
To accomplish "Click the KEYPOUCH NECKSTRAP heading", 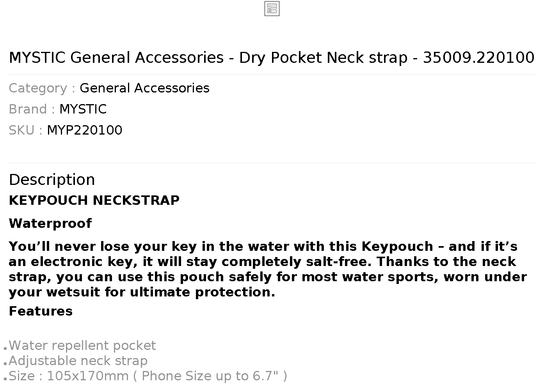I will 94,200.
